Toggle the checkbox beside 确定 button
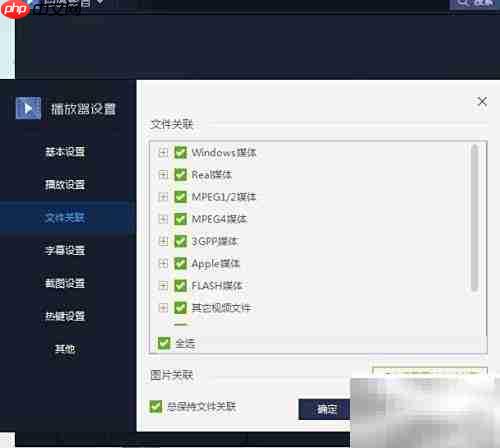The width and height of the screenshot is (500, 448). pos(156,406)
